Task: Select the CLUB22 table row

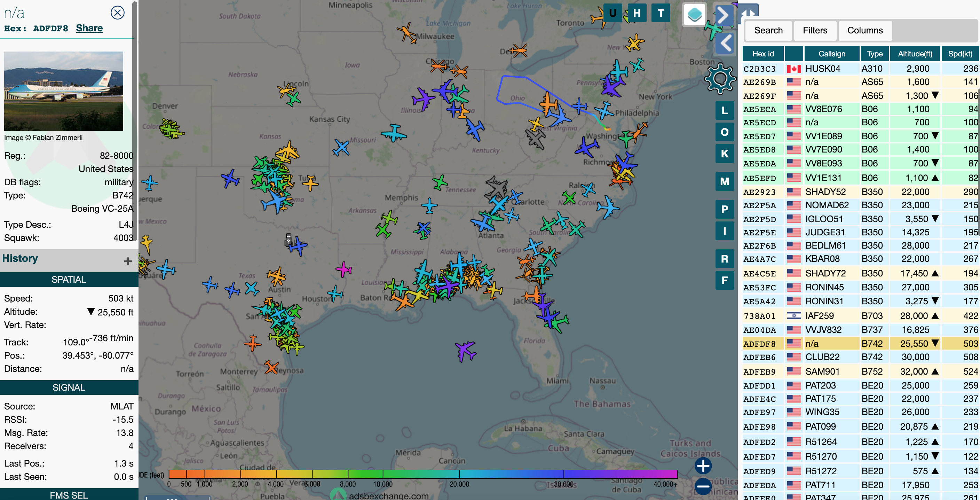Action: coord(861,357)
